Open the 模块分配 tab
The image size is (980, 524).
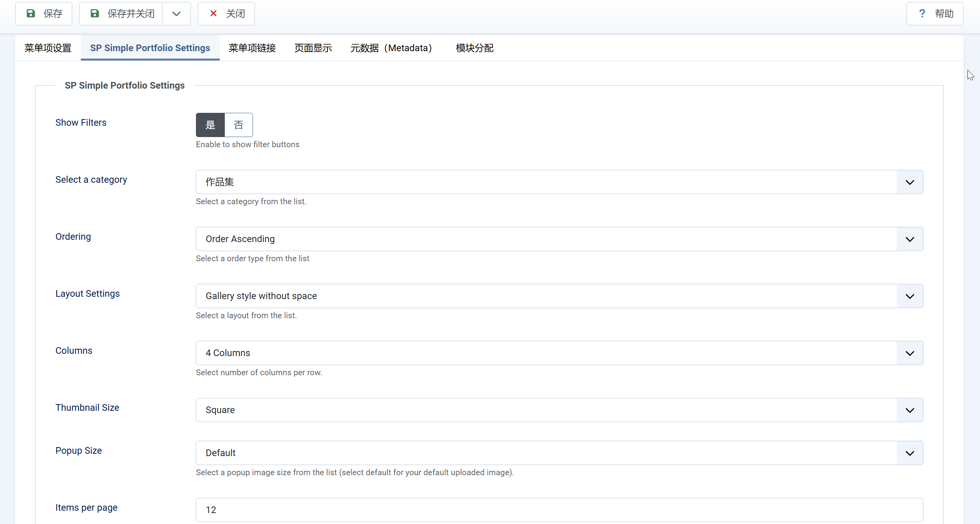point(475,48)
